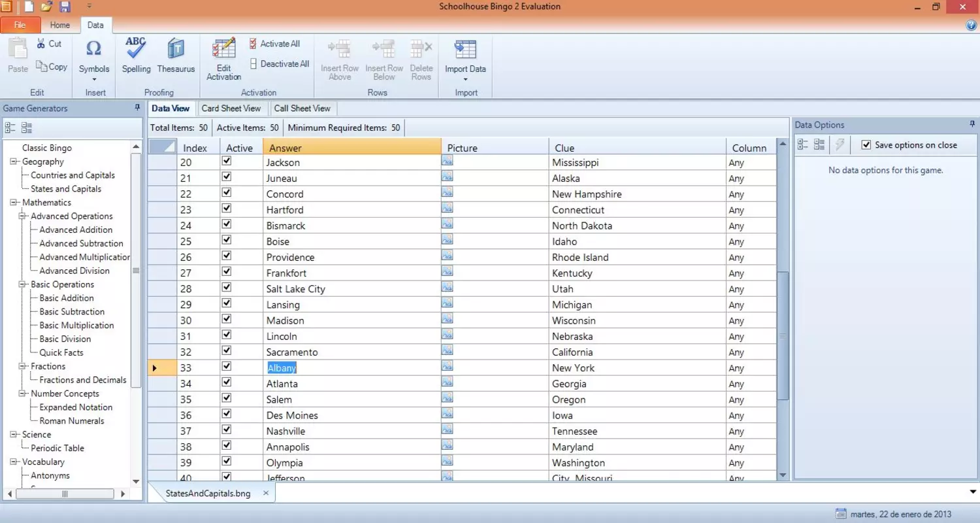This screenshot has width=980, height=523.
Task: Uncheck the Active box for Nashville
Action: coord(227,430)
